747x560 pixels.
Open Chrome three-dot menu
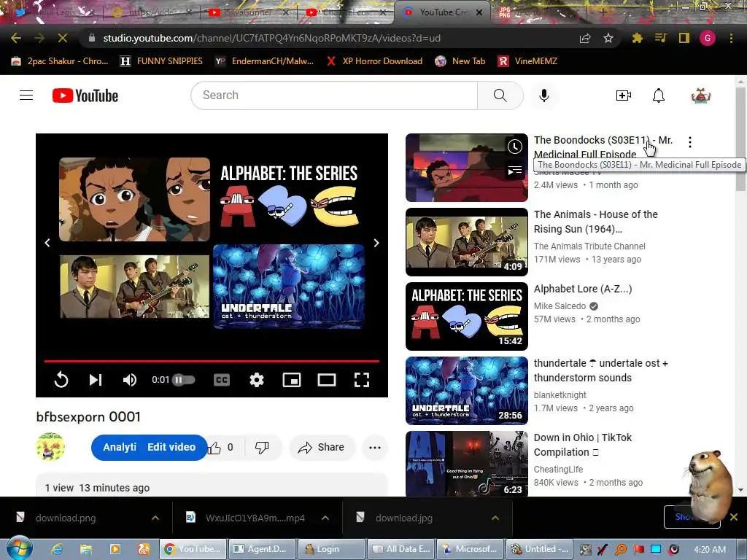(731, 38)
